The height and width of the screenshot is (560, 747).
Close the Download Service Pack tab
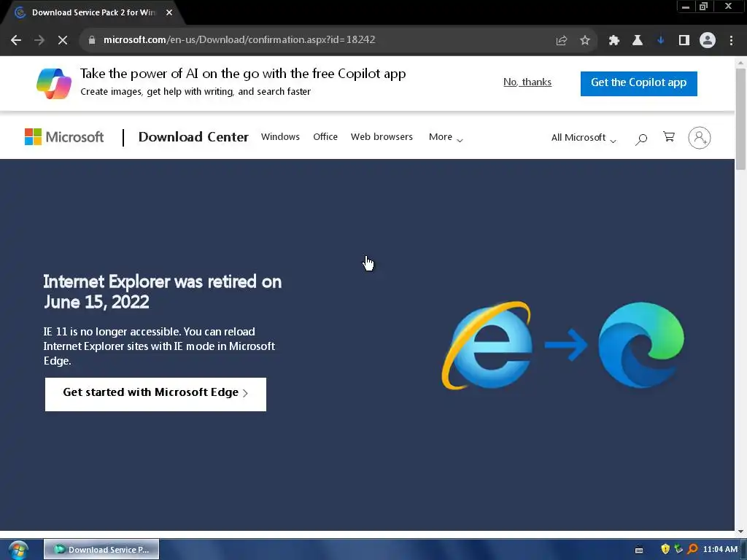click(x=169, y=12)
